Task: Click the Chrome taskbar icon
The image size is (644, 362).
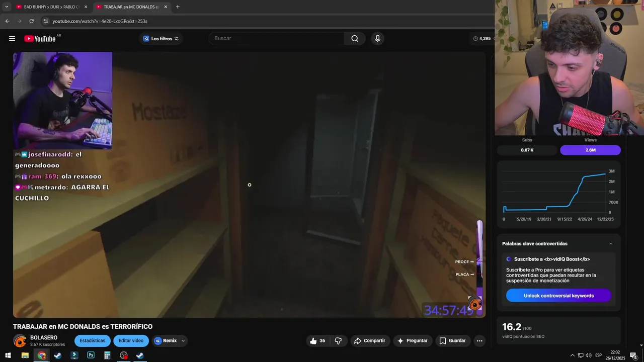Action: (x=42, y=355)
